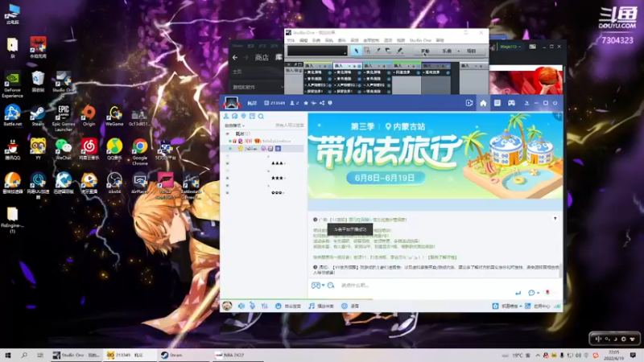This screenshot has height=362, width=644.
Task: Open the Studio One menu in menu bar
Action: tap(420, 40)
